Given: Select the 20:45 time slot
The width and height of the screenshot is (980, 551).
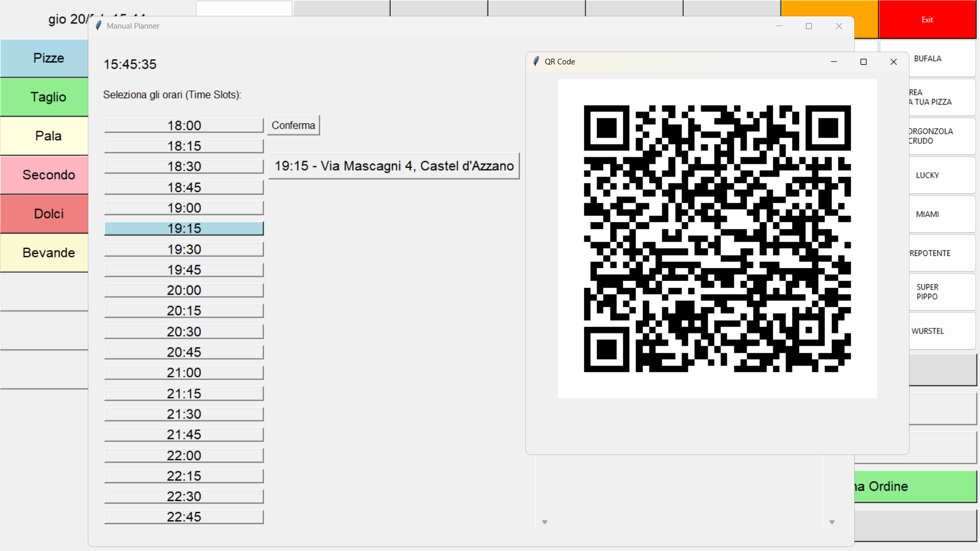Looking at the screenshot, I should [184, 352].
